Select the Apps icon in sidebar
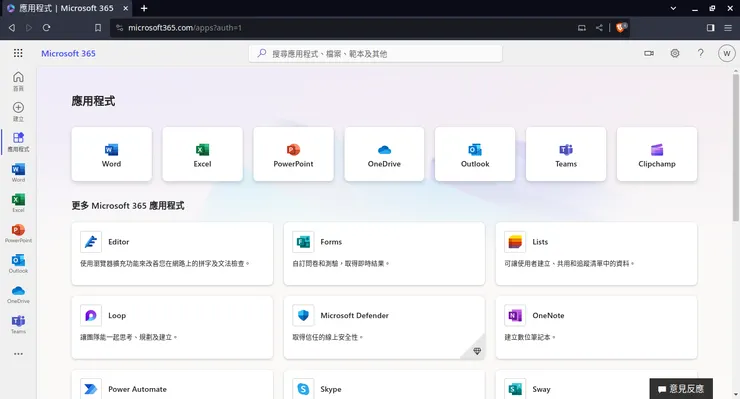740x399 pixels. pos(18,142)
